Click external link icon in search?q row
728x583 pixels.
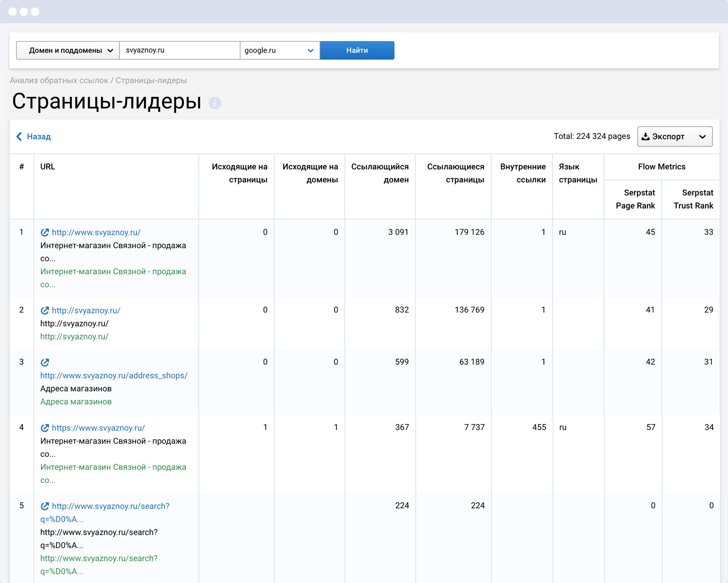[45, 507]
